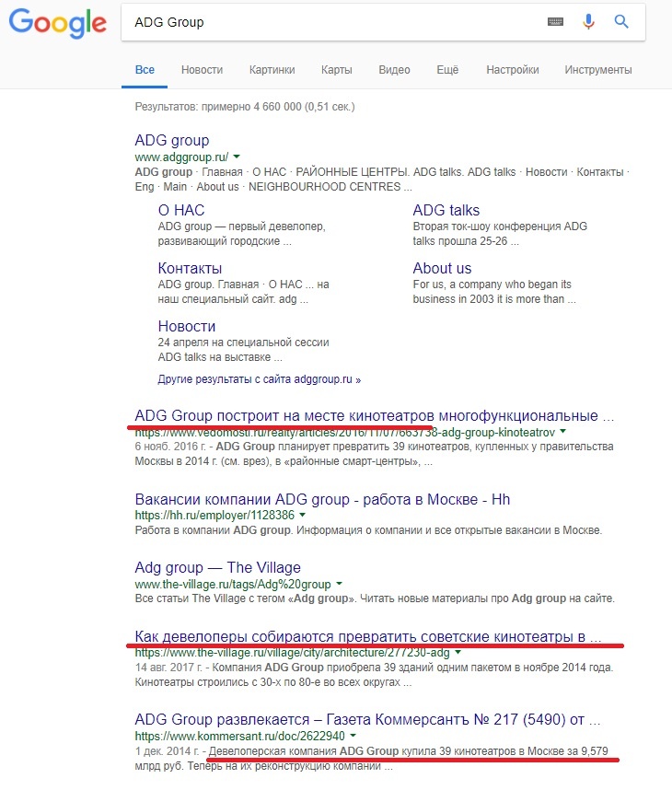Viewport: 672px width, 790px height.
Task: Click the Google logo
Action: tap(57, 23)
